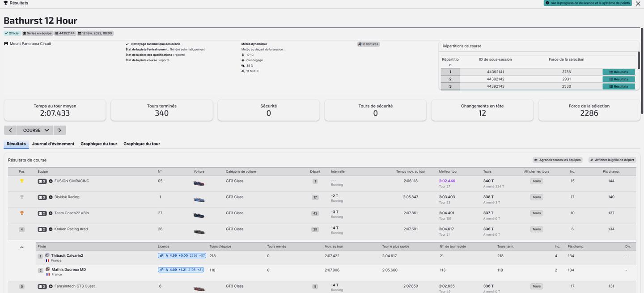Click Agrandir toutes les équipes button

click(x=557, y=160)
